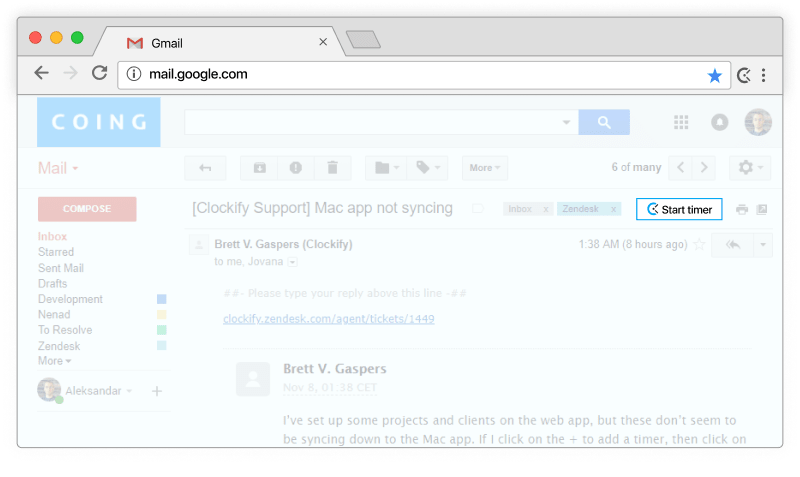Open the account profile photo at top right

click(x=758, y=122)
